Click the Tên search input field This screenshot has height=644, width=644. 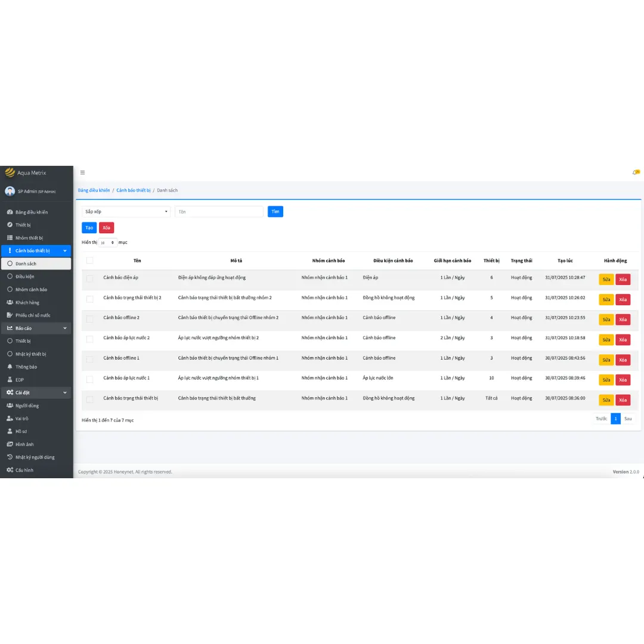click(x=219, y=212)
